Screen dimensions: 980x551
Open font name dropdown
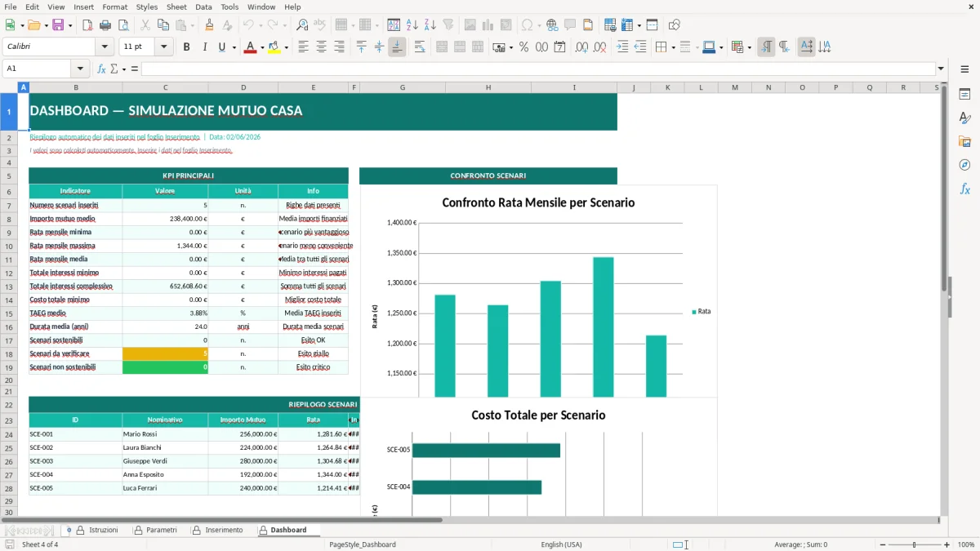point(104,47)
